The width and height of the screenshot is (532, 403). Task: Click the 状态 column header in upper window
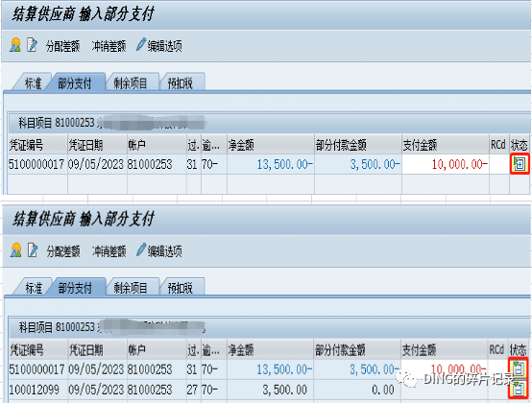click(x=520, y=146)
